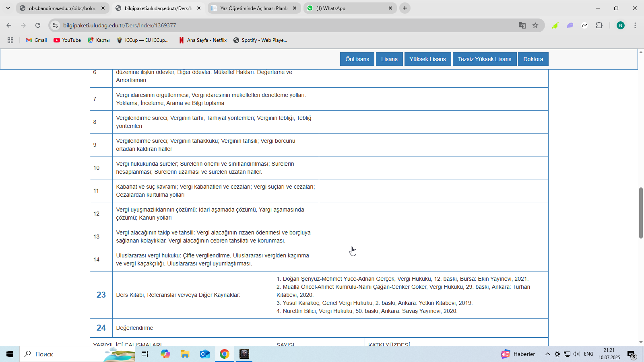
Task: Open the purple extension icon
Action: [x=570, y=25]
